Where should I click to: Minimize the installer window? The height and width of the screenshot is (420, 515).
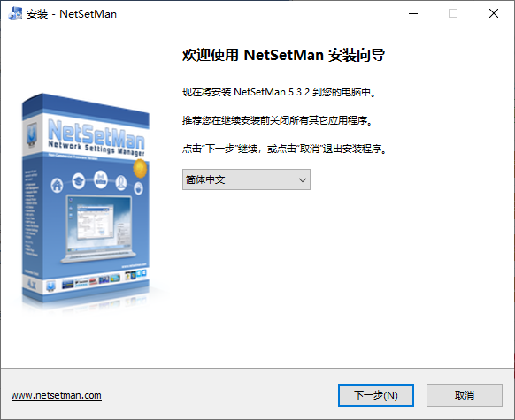pos(413,14)
